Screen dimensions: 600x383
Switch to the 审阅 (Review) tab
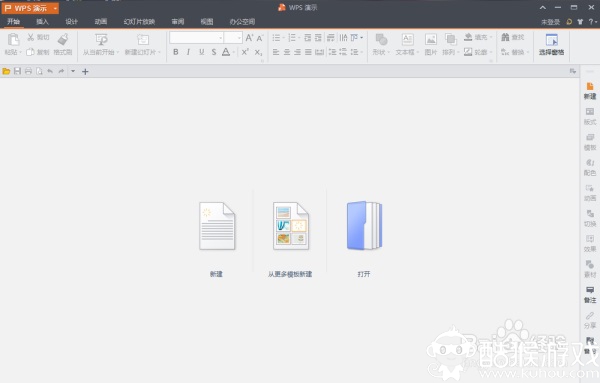coord(178,22)
